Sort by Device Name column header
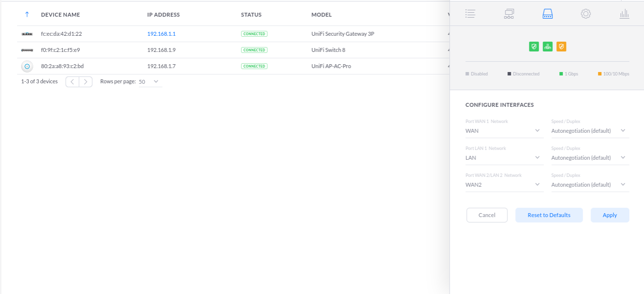The width and height of the screenshot is (644, 294). coord(60,15)
